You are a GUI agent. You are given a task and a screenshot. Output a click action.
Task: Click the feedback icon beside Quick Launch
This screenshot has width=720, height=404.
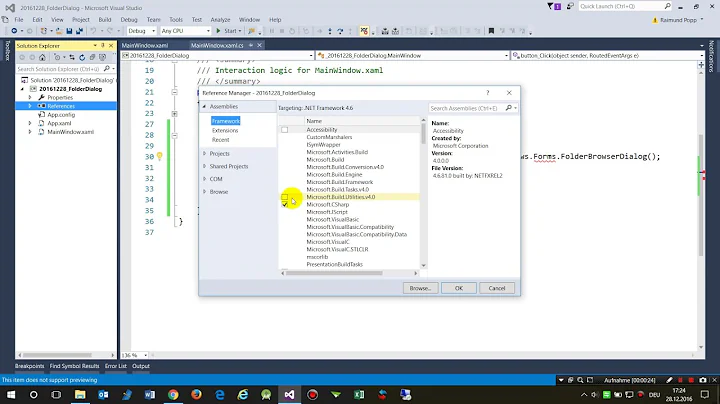pyautogui.click(x=570, y=6)
